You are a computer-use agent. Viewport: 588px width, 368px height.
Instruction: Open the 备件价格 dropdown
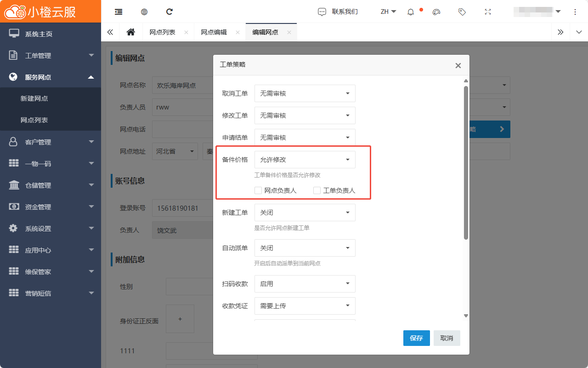click(x=305, y=160)
